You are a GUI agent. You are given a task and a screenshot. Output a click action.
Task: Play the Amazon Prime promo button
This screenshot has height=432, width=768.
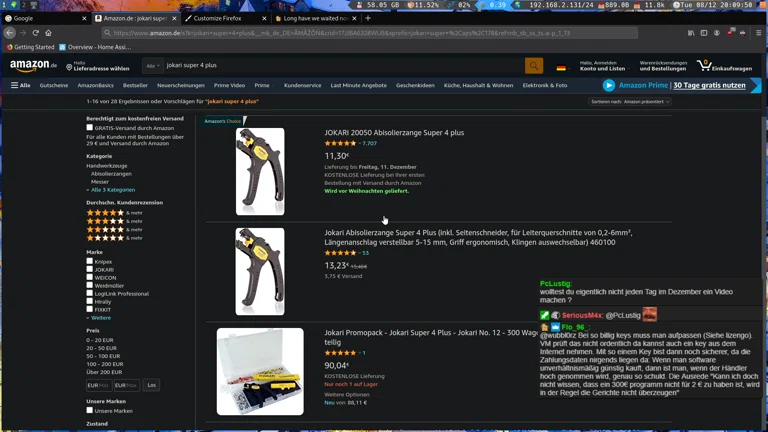609,85
